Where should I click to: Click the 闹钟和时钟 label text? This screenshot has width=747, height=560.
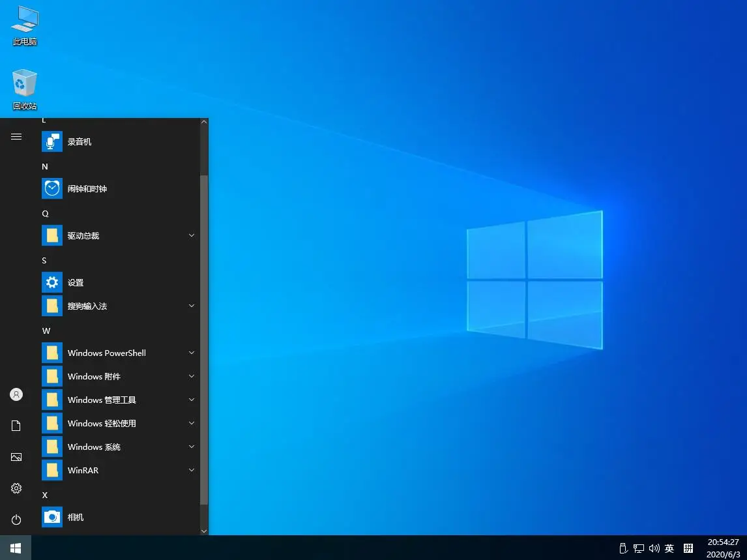87,189
